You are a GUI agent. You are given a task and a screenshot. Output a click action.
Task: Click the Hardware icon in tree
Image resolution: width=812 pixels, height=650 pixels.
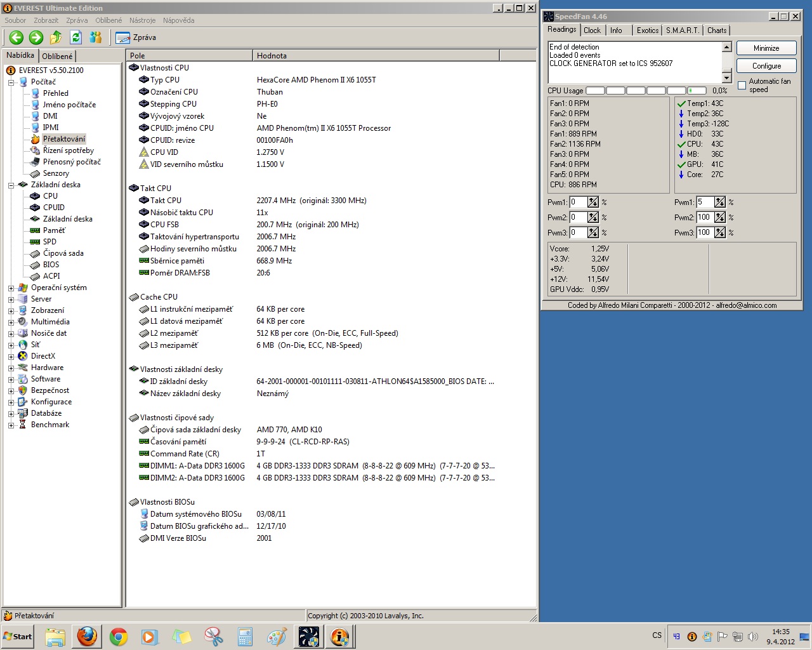tap(23, 368)
